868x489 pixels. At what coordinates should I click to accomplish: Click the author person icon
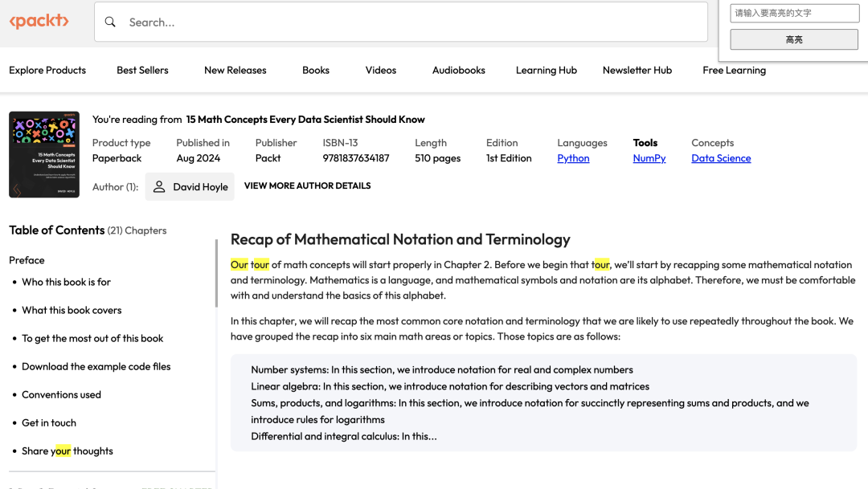click(159, 186)
